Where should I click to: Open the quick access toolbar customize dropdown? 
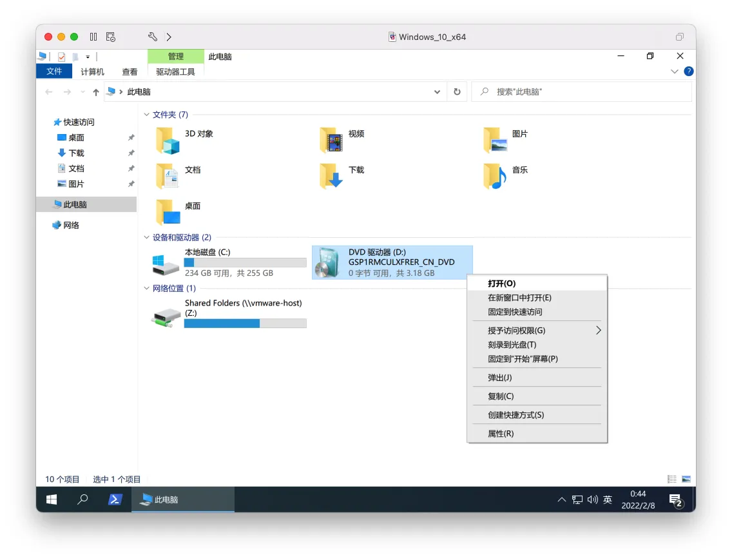coord(88,57)
